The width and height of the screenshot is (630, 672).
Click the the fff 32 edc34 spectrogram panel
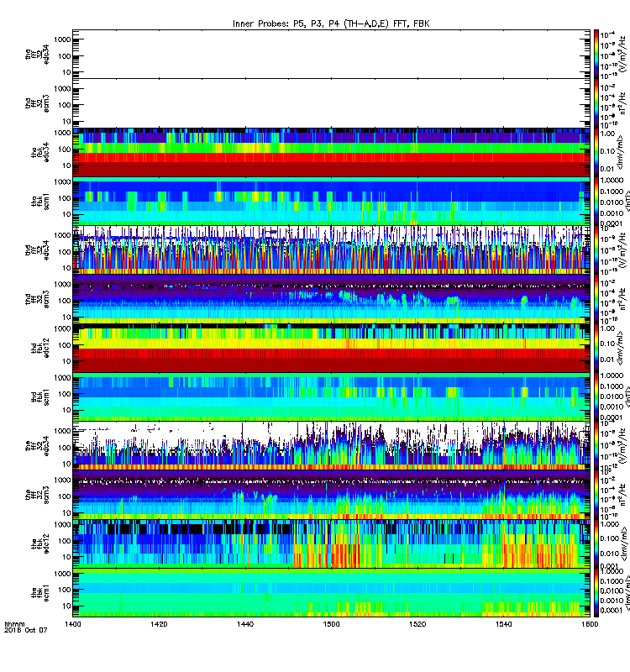click(x=331, y=446)
